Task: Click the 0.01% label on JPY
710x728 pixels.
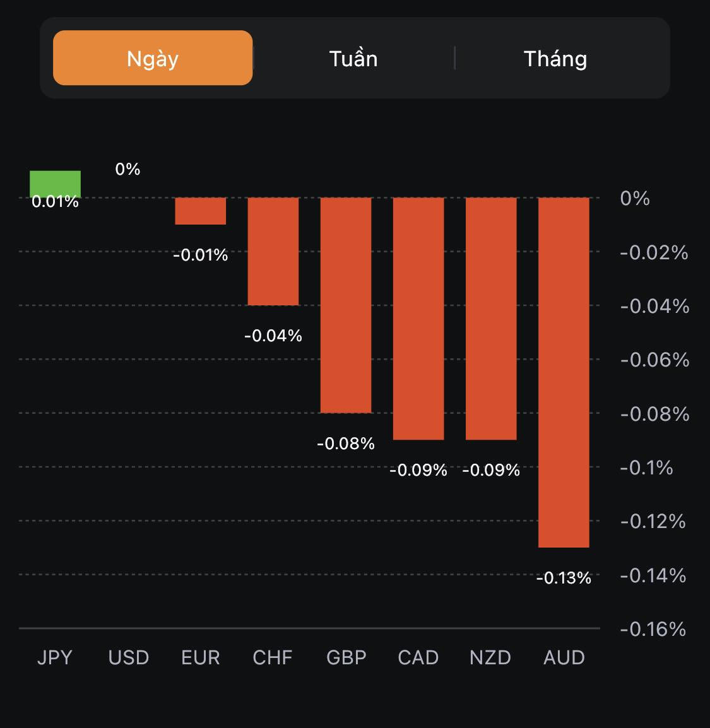Action: (x=56, y=202)
